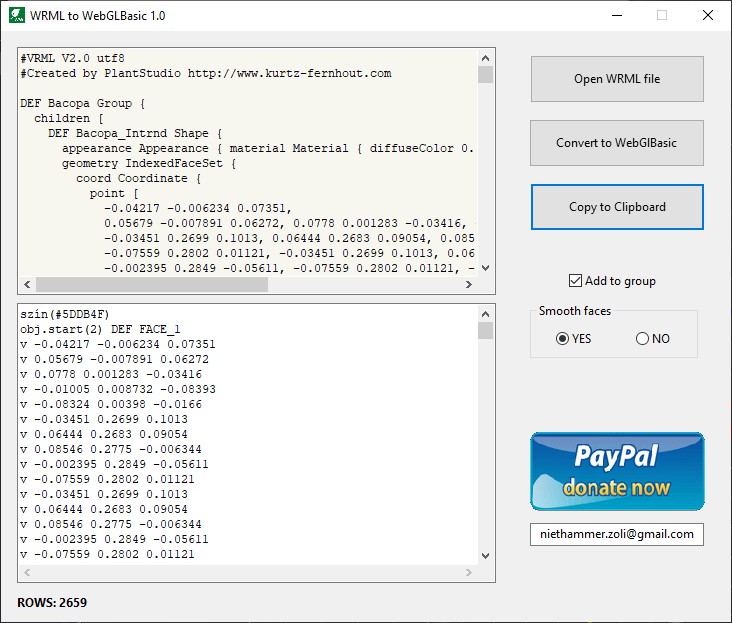Click the 'point [' line
The width and height of the screenshot is (732, 623).
coord(114,193)
